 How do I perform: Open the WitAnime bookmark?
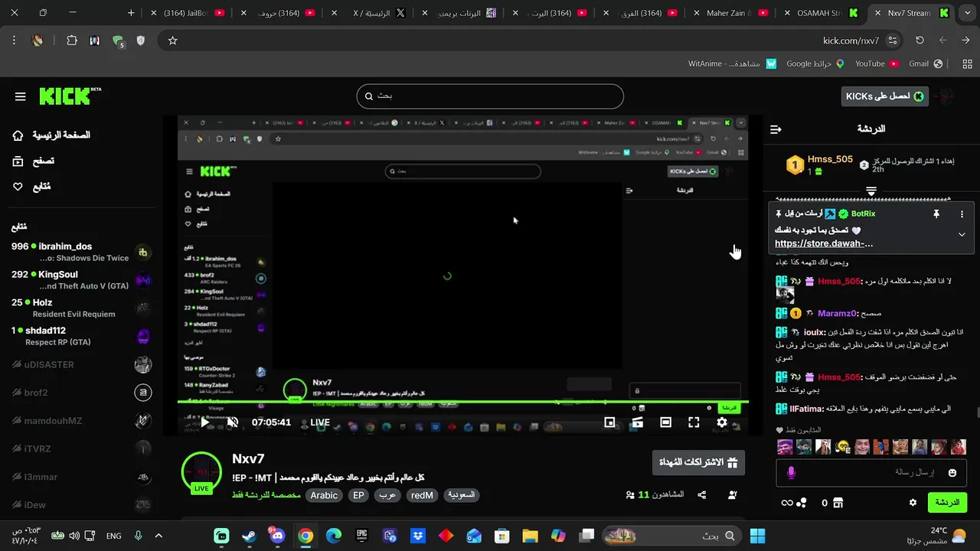(732, 64)
